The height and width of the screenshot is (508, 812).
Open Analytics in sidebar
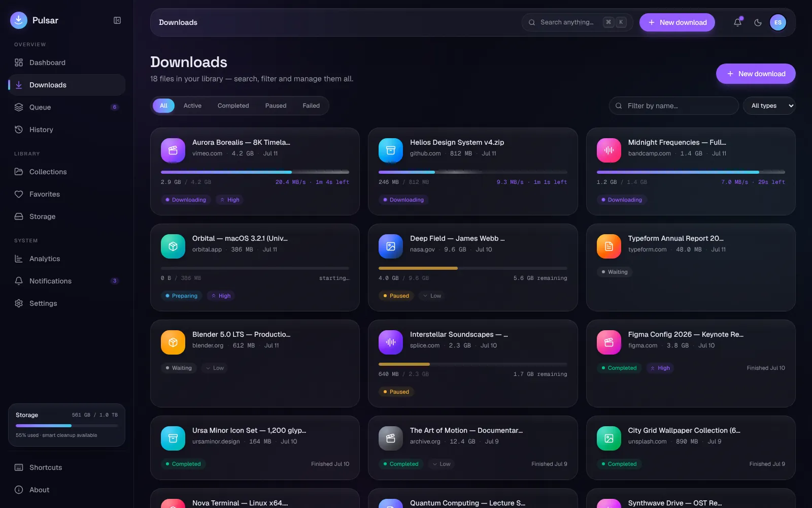point(66,259)
